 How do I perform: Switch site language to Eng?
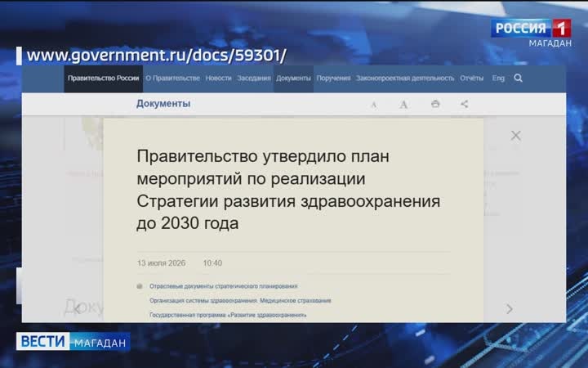[498, 79]
